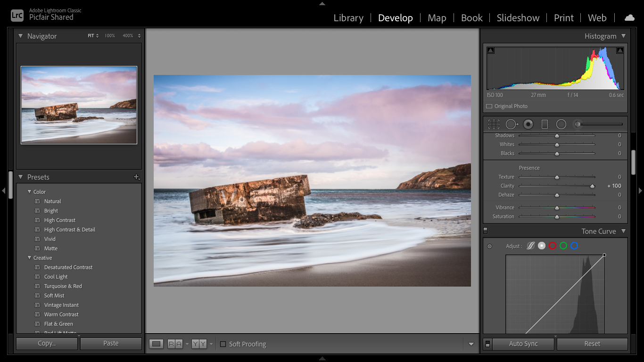Screen dimensions: 644x362
Task: Collapse the Navigator panel
Action: 21,36
